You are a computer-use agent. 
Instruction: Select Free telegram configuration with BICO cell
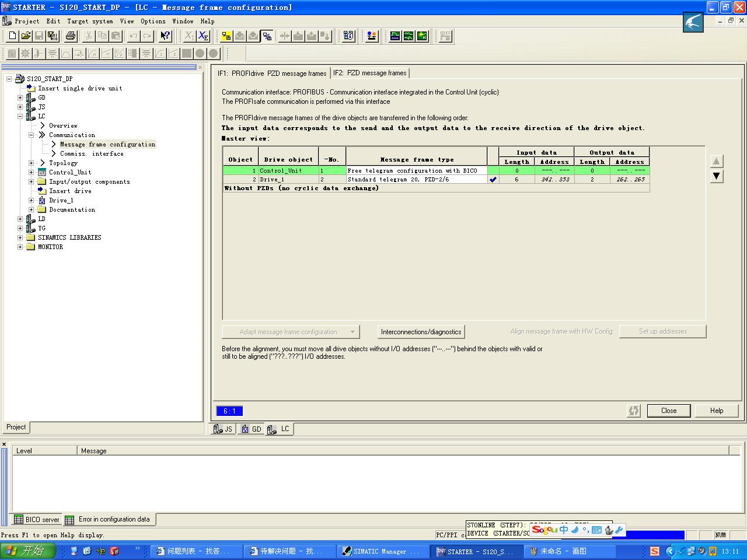[x=417, y=171]
